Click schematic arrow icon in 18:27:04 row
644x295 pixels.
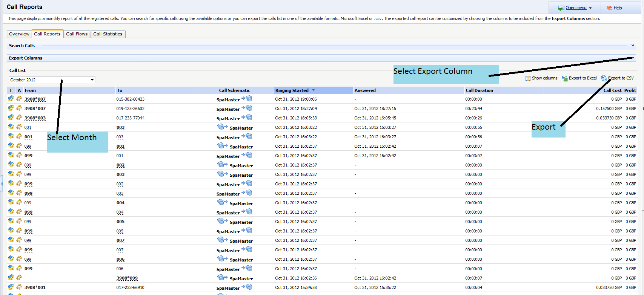click(x=247, y=108)
